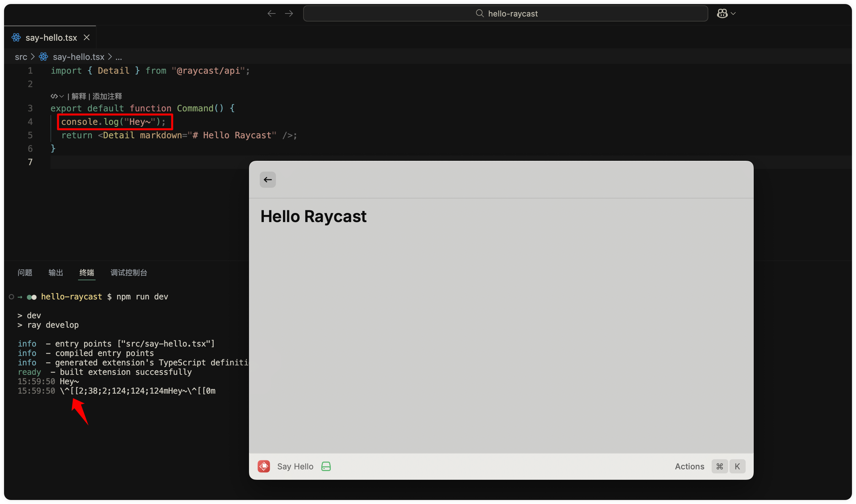Expand the breadcrumb ellipsis symbol list
The width and height of the screenshot is (856, 504).
[x=118, y=57]
